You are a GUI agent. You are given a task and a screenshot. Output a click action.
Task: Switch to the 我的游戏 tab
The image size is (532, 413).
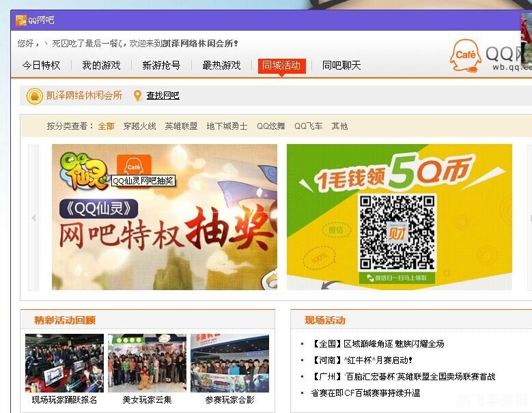[x=101, y=66]
